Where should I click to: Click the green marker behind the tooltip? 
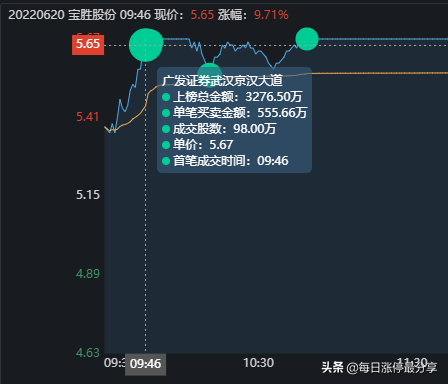(210, 74)
